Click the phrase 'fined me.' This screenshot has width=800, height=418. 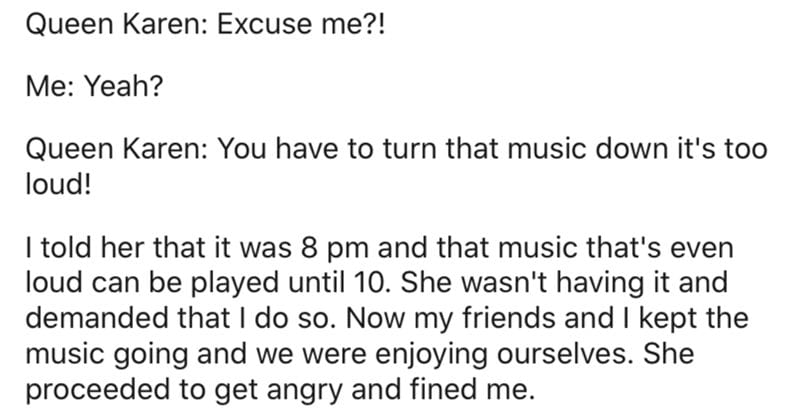tap(472, 389)
